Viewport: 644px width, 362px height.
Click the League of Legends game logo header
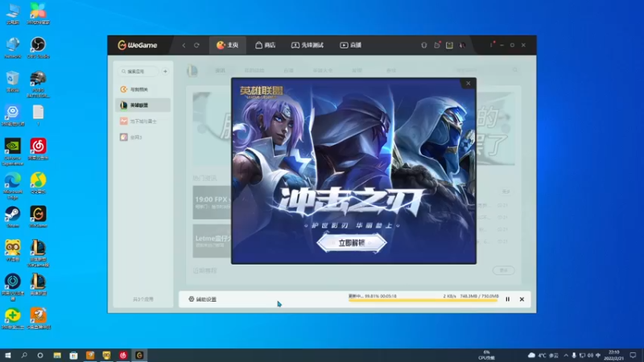pos(192,71)
